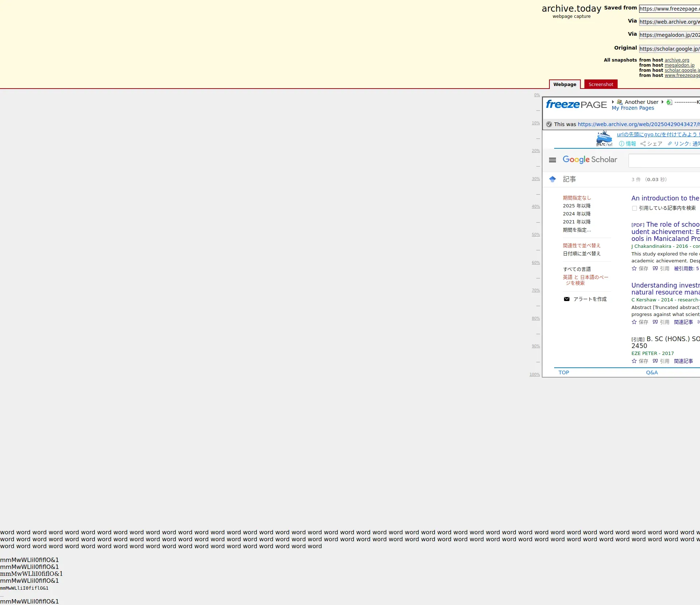The image size is (700, 605).
Task: Expand the 期間を指定... custom range option
Action: point(577,230)
